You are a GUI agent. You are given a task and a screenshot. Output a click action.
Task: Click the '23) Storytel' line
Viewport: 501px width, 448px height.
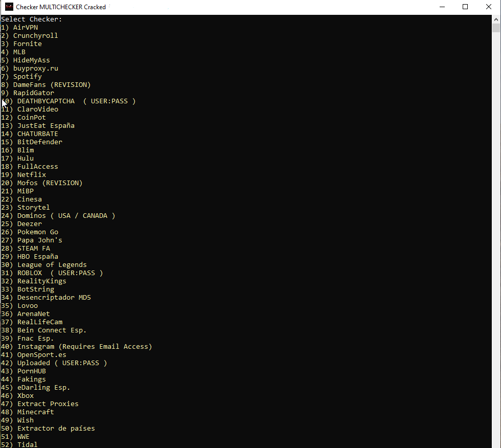[x=26, y=208]
